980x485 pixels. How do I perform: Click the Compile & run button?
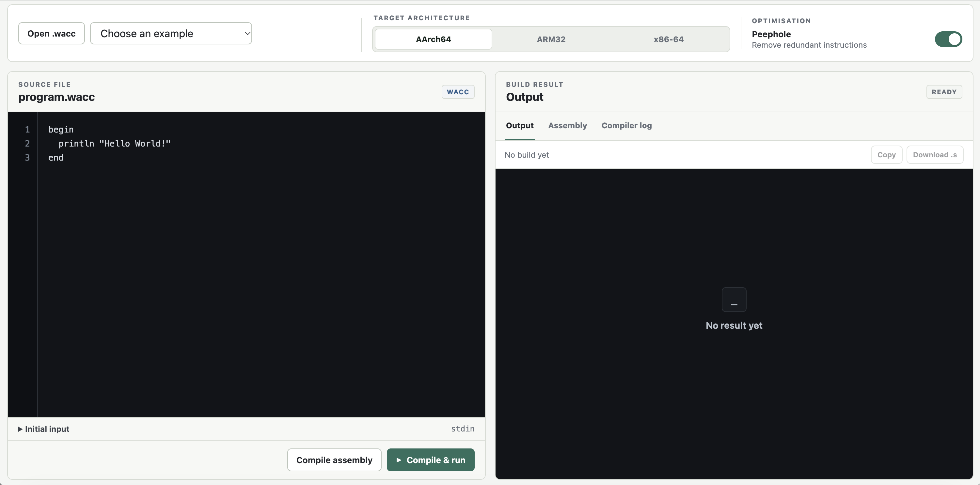tap(430, 460)
